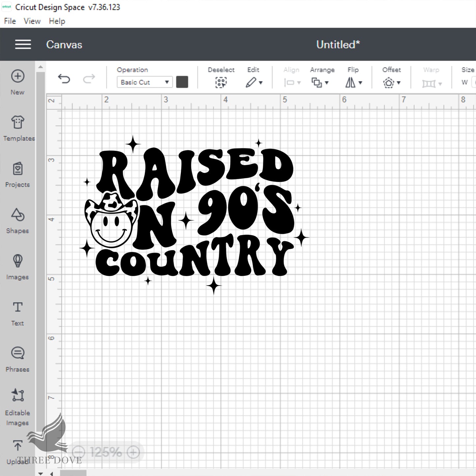Click the Operation label
476x476 pixels.
132,70
